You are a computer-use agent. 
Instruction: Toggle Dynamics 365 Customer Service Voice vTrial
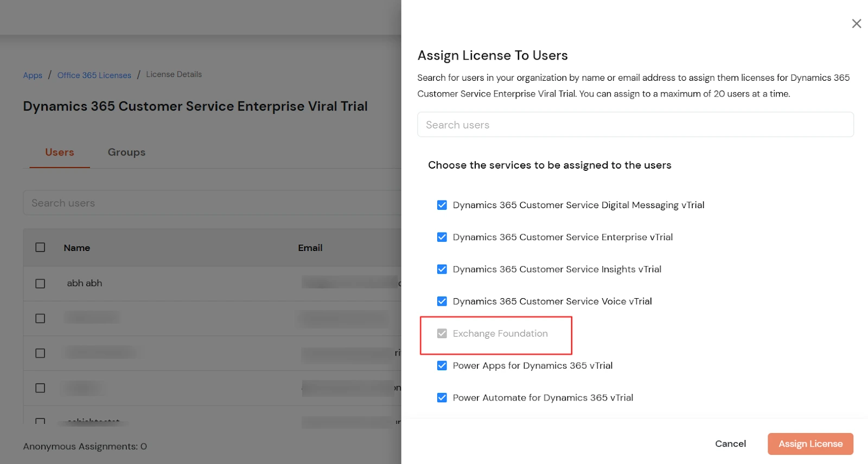click(442, 301)
